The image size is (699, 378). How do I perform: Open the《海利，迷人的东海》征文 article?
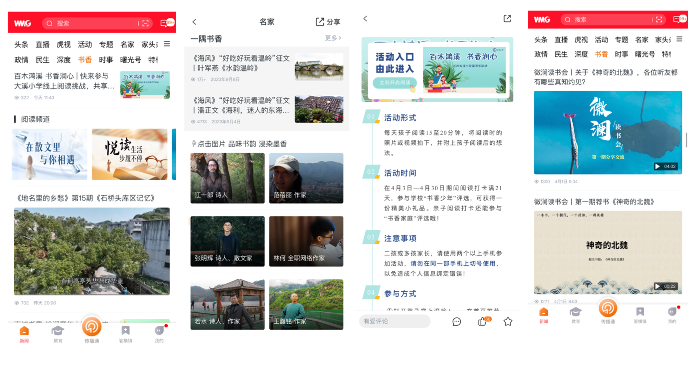241,105
